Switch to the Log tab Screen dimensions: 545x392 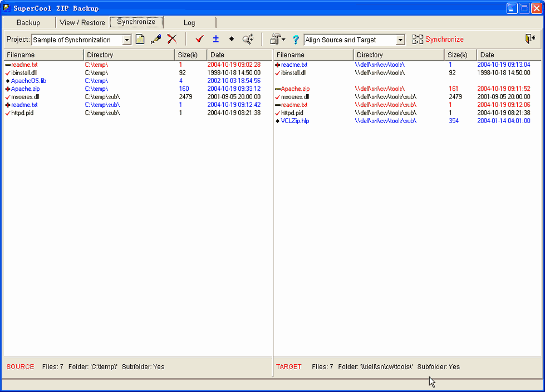(189, 23)
